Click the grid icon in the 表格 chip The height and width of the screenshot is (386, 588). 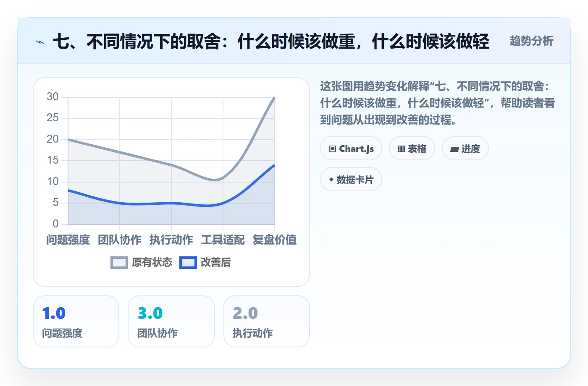[x=402, y=149]
